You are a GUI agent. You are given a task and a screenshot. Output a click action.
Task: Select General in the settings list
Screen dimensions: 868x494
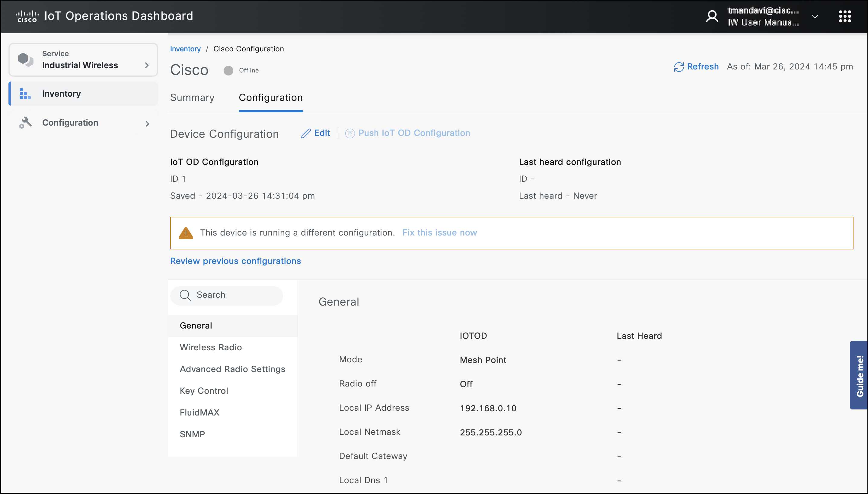pos(233,326)
